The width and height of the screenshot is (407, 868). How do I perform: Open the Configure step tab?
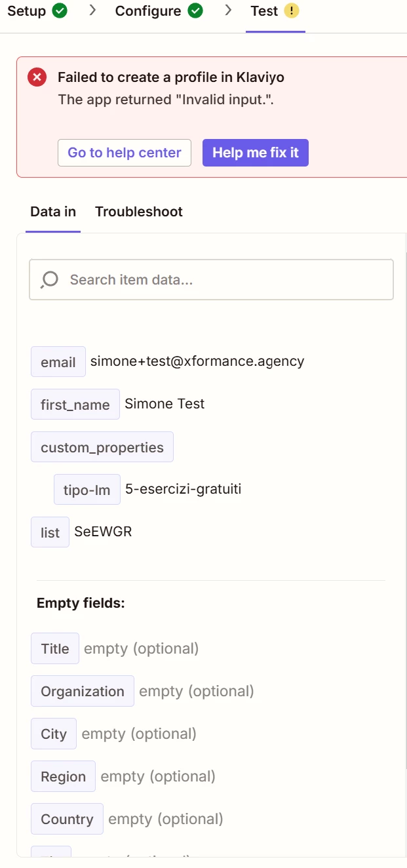click(159, 11)
